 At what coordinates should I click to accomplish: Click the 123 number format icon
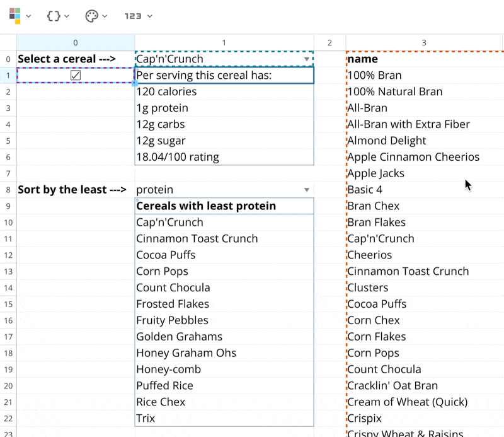point(133,16)
